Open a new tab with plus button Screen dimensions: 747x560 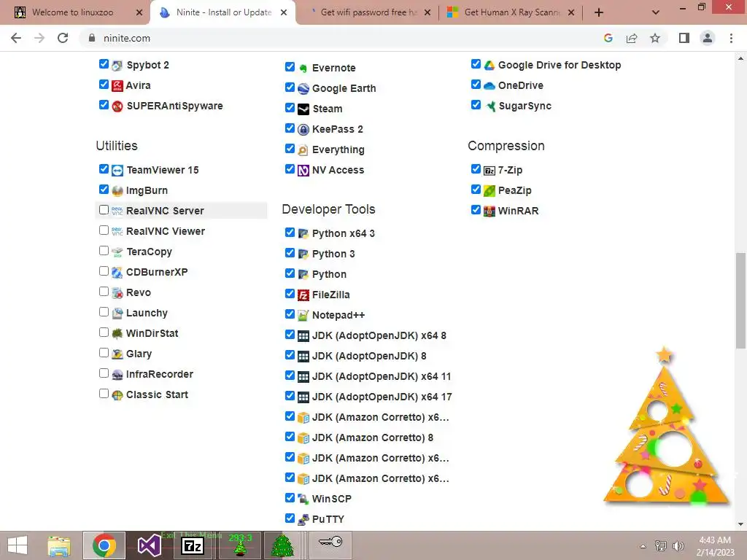click(599, 12)
